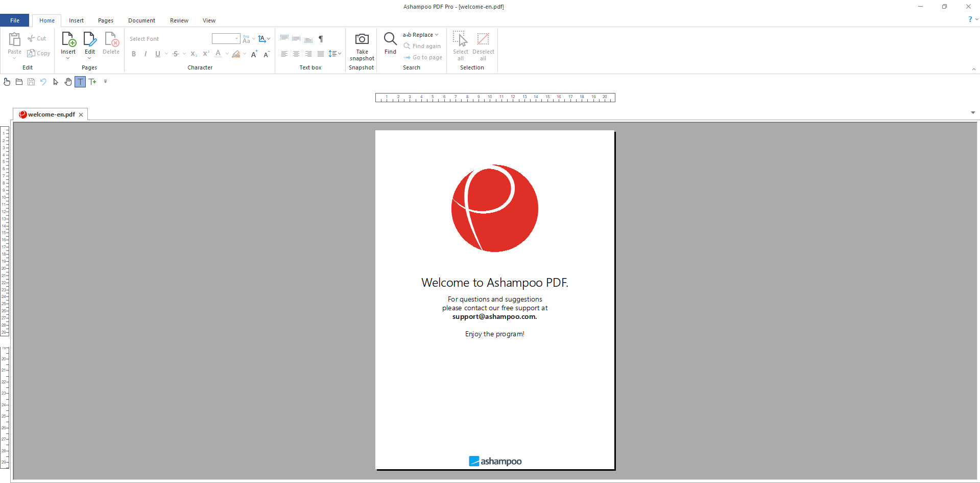Viewport: 980px width, 483px height.
Task: Open the File menu
Action: click(15, 20)
